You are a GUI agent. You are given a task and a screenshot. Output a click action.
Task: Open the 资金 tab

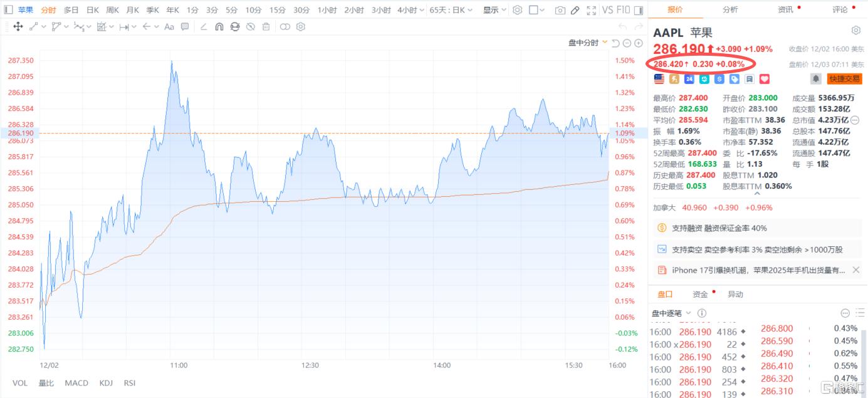[x=700, y=295]
